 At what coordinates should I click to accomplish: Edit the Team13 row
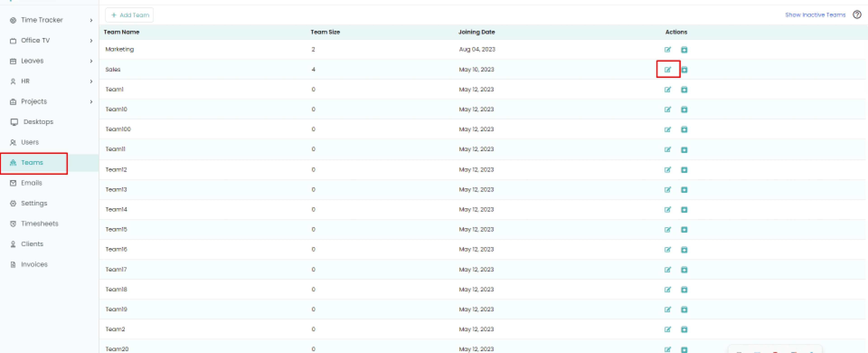click(x=668, y=189)
